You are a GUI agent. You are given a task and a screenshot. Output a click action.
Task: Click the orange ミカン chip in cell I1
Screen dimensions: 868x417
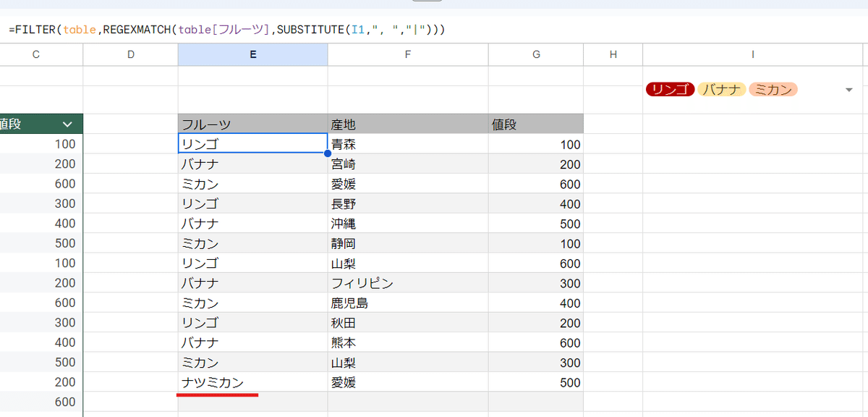pos(773,90)
